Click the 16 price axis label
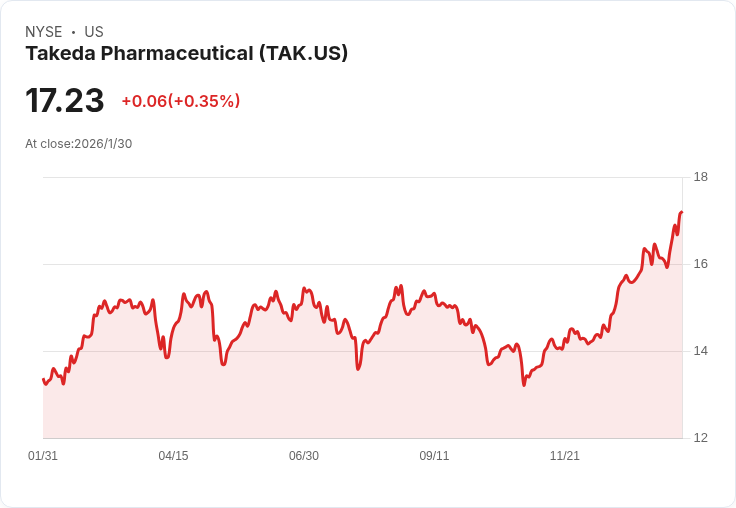The height and width of the screenshot is (508, 736). (700, 264)
